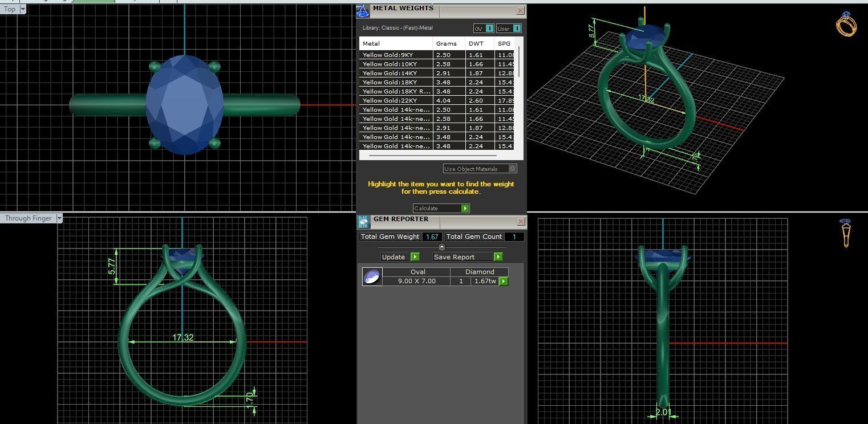Open the Top viewport dropdown
Viewport: 868px width, 424px height.
[22, 9]
